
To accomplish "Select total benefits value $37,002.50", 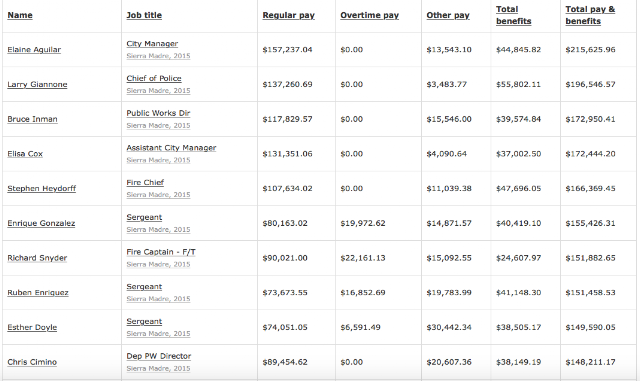I will click(518, 154).
